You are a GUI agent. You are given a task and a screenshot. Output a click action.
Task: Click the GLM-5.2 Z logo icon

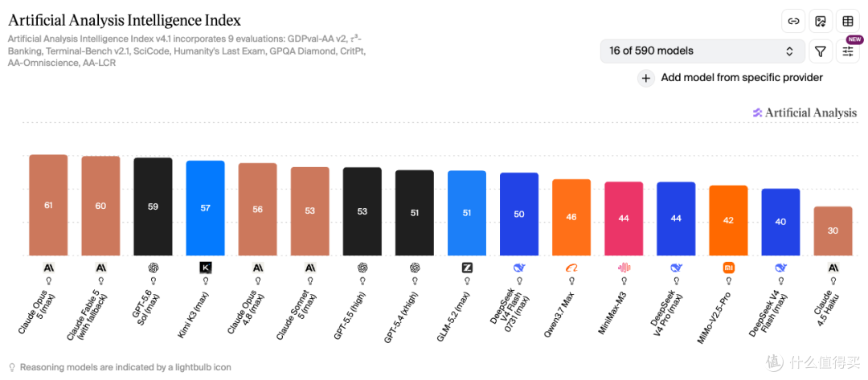pos(467,268)
